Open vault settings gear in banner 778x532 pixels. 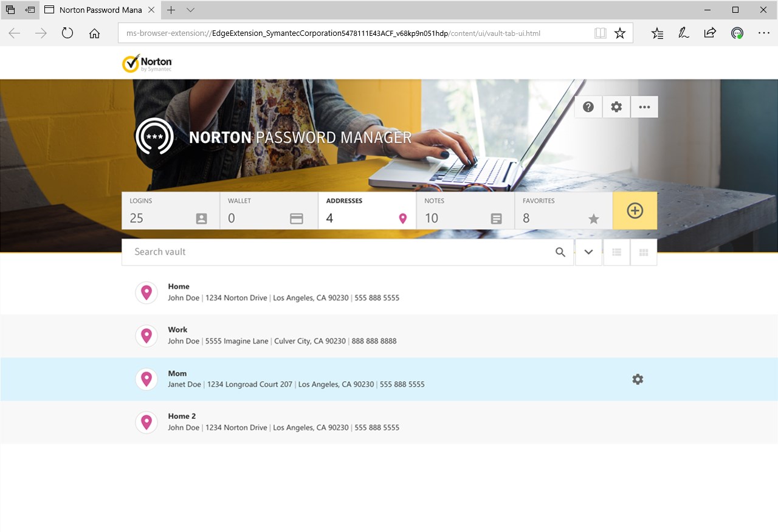point(616,107)
